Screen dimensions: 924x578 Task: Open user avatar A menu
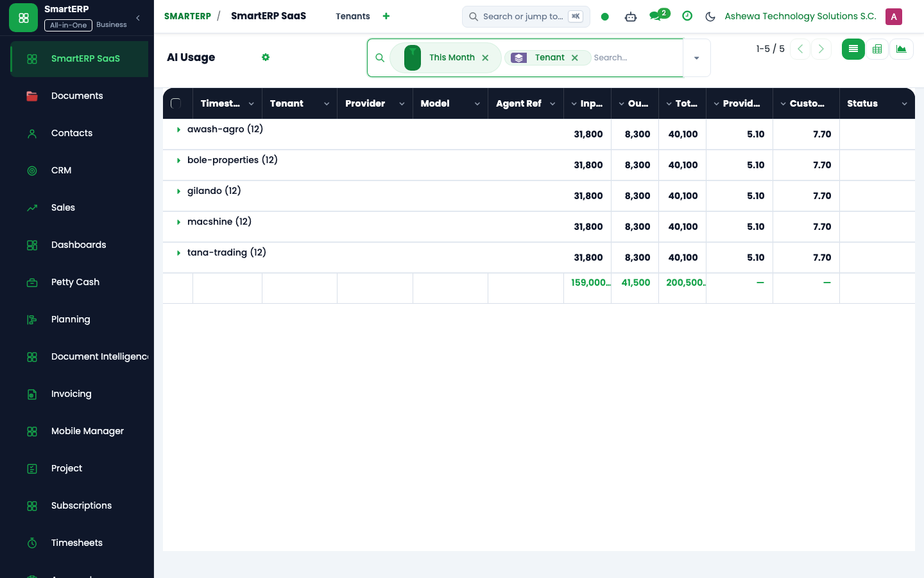coord(894,17)
